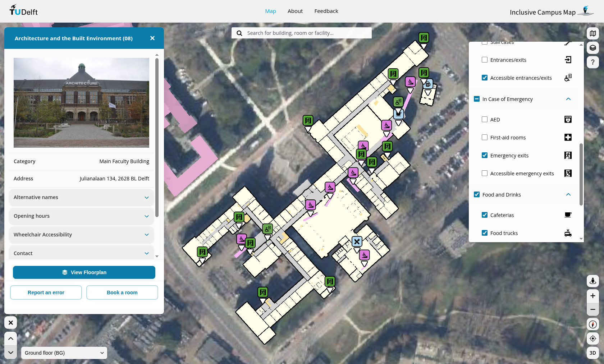The width and height of the screenshot is (604, 364).
Task: Zoom in with the plus button
Action: tap(592, 296)
